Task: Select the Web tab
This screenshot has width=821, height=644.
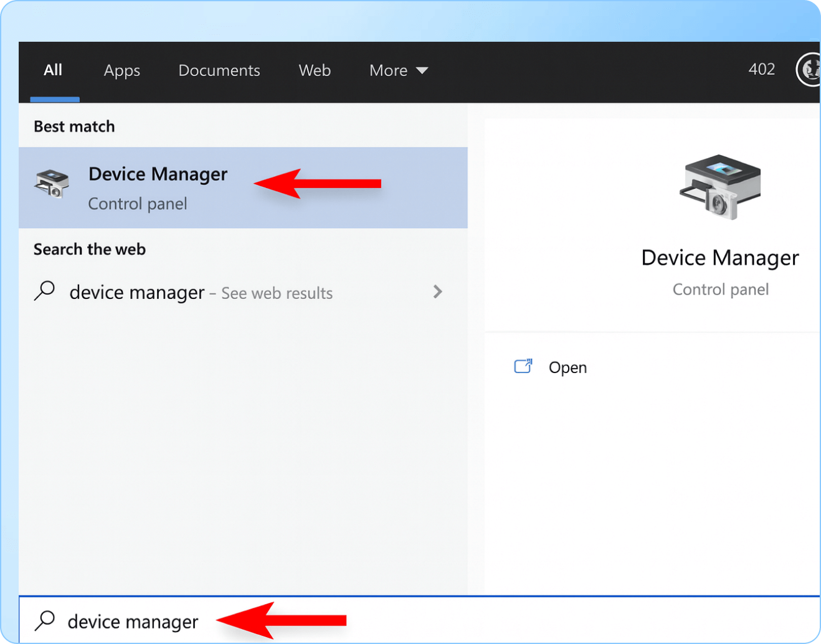Action: [315, 70]
